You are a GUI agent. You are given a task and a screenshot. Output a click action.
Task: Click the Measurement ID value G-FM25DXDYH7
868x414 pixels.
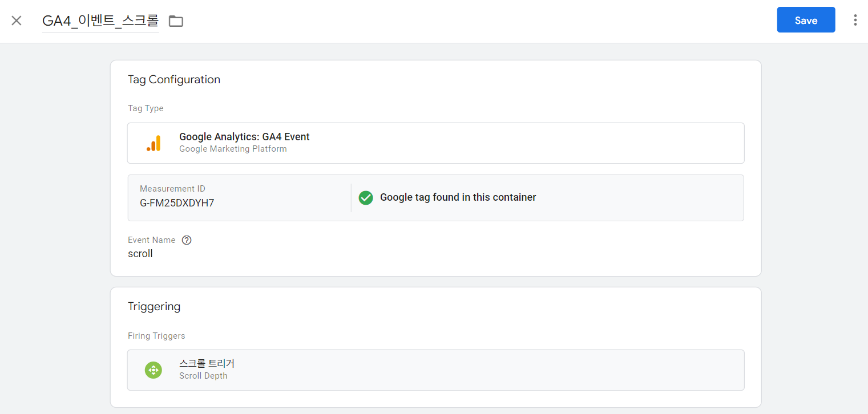pyautogui.click(x=177, y=203)
